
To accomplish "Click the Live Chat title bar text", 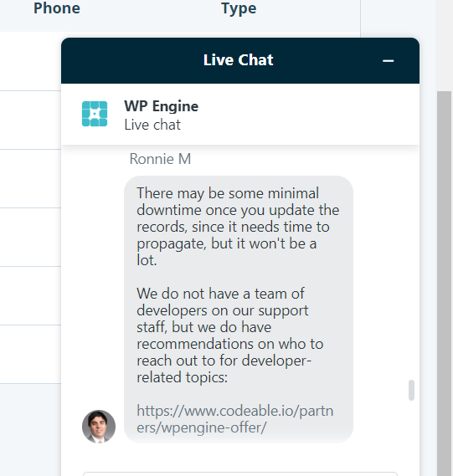I will click(238, 59).
